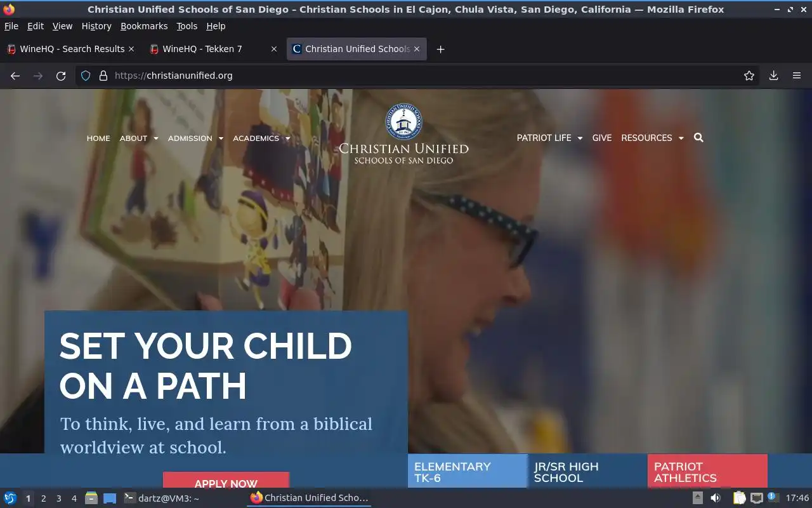The height and width of the screenshot is (508, 812).
Task: Switch to workspace 4
Action: (x=74, y=498)
